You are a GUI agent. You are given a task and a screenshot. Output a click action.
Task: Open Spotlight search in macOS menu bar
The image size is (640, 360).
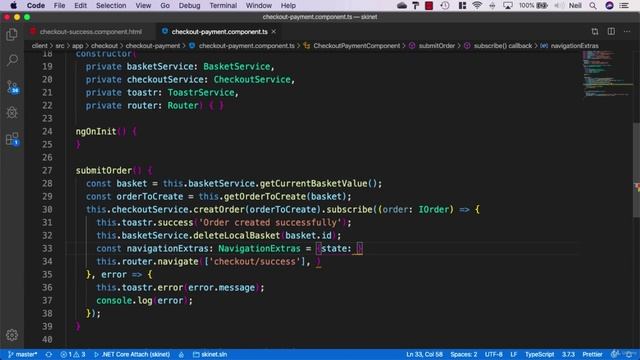593,5
